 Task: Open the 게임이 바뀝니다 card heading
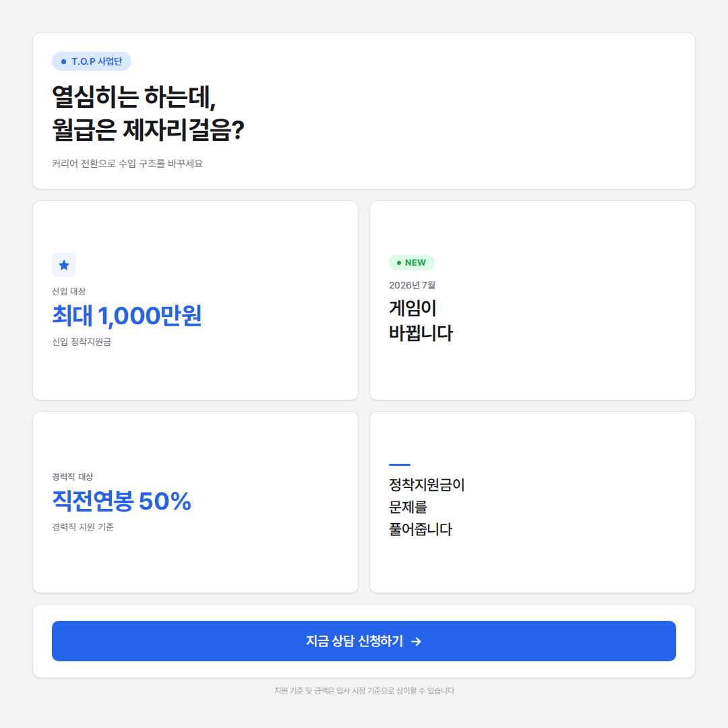click(x=421, y=321)
